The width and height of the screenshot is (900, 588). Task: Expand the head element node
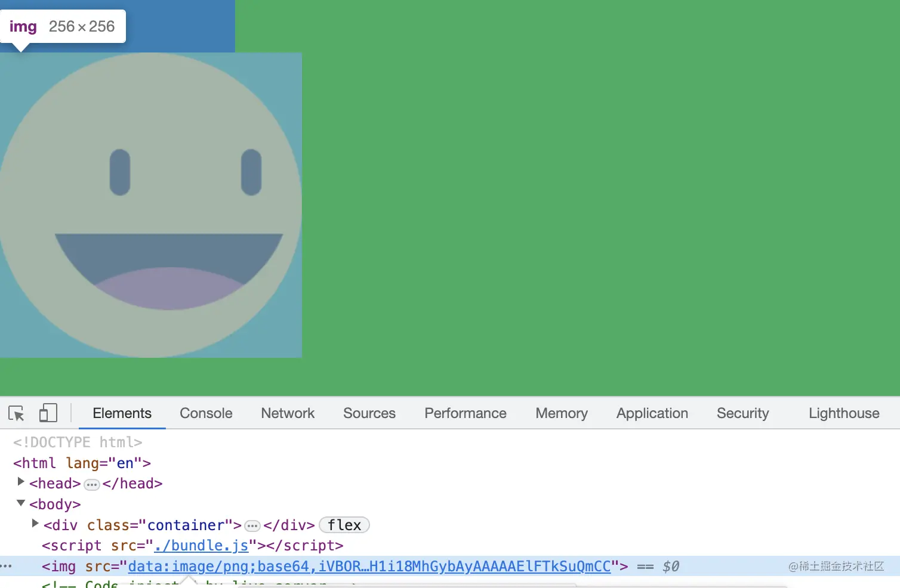(21, 482)
